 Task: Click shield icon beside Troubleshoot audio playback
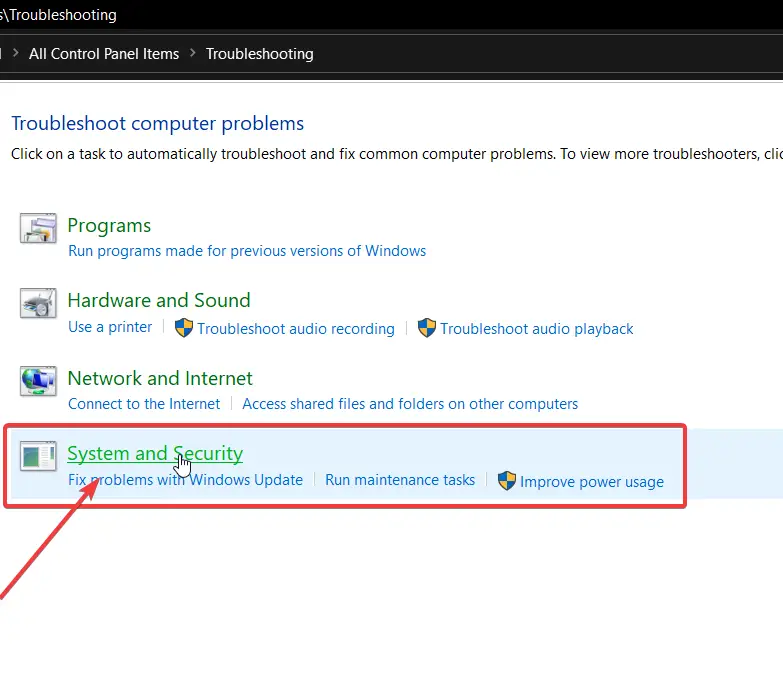click(426, 328)
